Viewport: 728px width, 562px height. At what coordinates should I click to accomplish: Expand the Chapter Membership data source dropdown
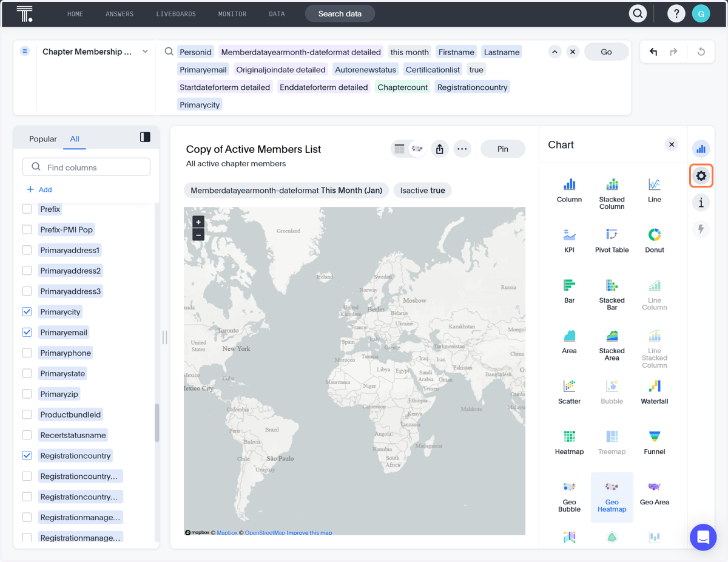pos(145,52)
